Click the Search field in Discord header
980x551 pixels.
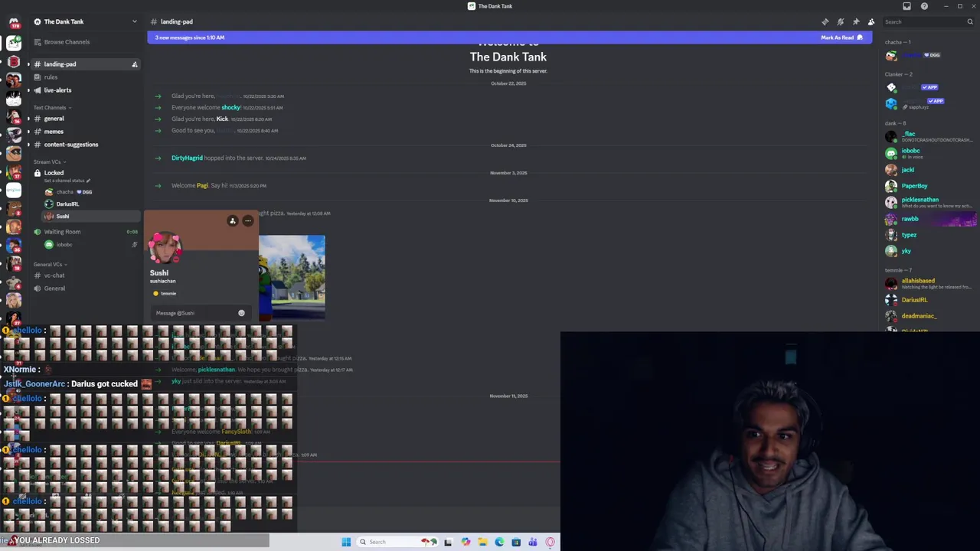coord(929,21)
